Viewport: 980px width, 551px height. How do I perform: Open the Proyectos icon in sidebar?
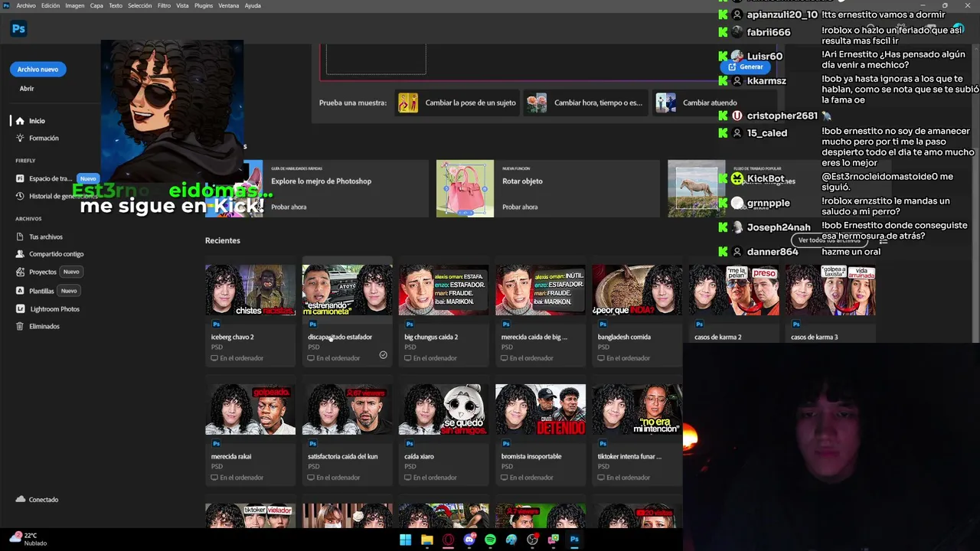[x=20, y=272]
